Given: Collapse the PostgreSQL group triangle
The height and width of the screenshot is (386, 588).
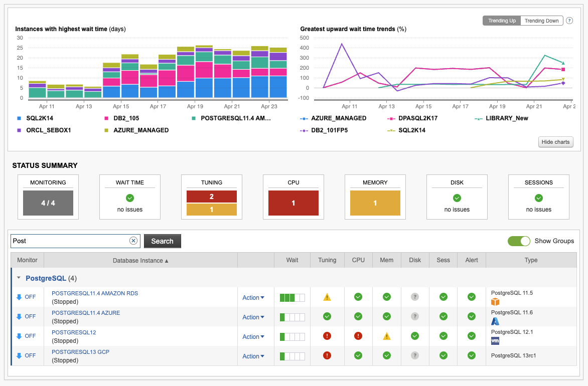Looking at the screenshot, I should click(19, 278).
